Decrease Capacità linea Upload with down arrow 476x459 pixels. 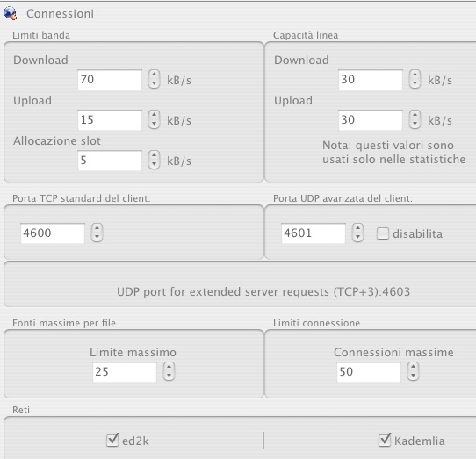tap(415, 124)
